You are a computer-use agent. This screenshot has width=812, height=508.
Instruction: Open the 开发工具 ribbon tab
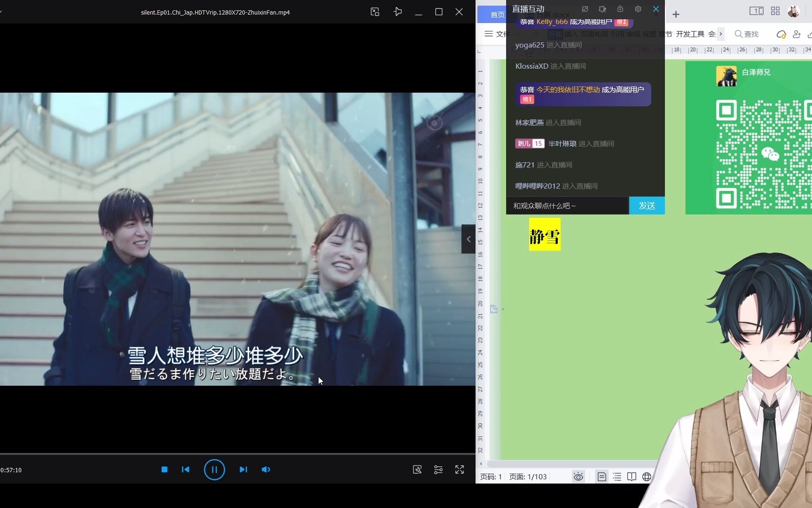pos(690,34)
